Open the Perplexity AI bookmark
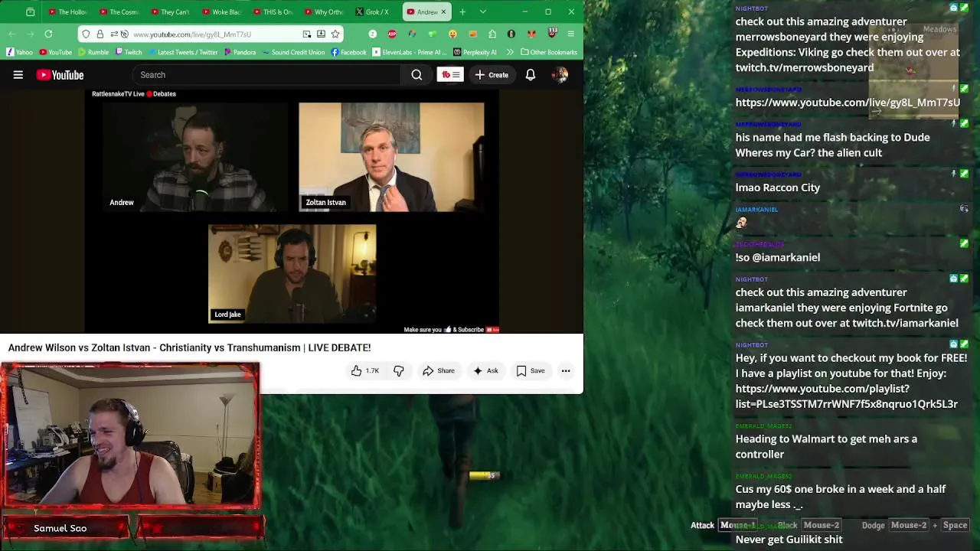The width and height of the screenshot is (980, 551). 475,52
